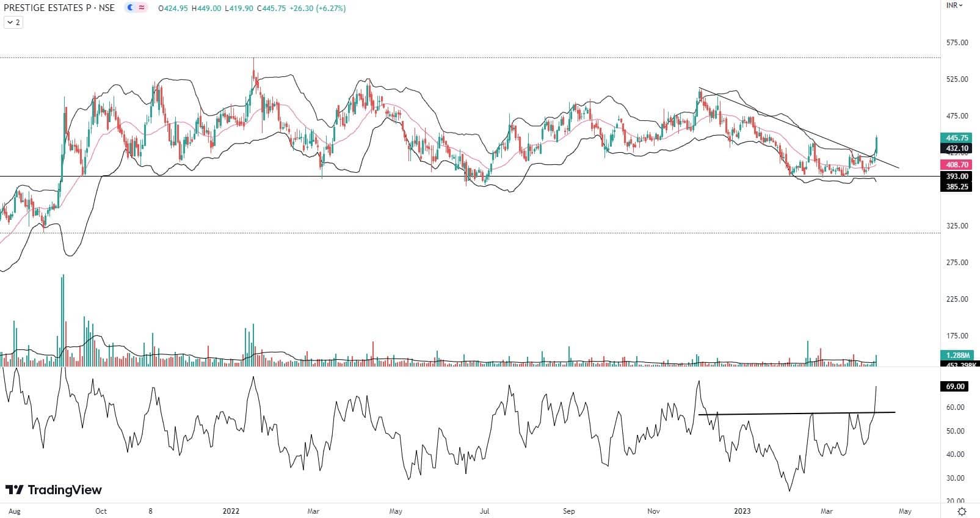Image resolution: width=980 pixels, height=518 pixels.
Task: Click the 2023 label on time axis
Action: (742, 511)
